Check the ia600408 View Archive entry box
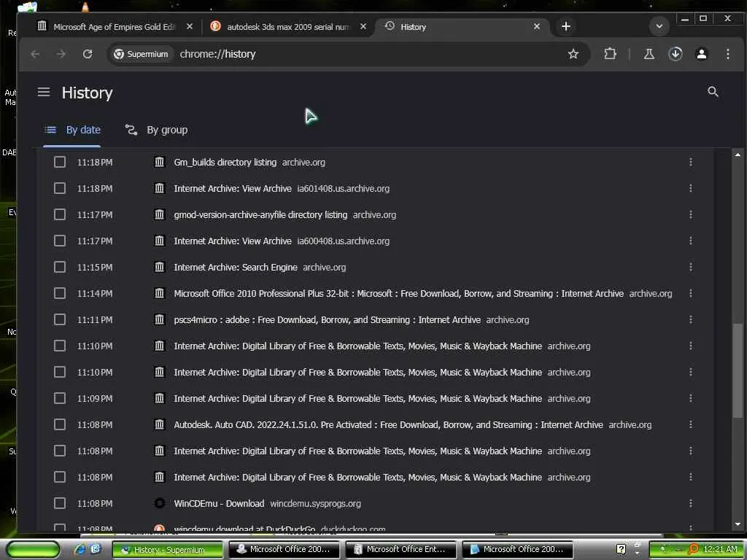This screenshot has width=747, height=560. 60,241
